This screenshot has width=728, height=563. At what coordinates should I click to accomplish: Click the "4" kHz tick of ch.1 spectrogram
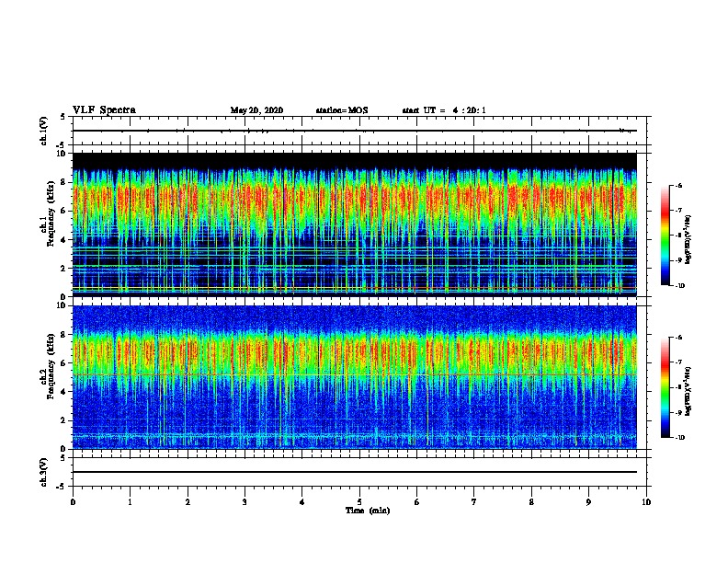tap(63, 240)
